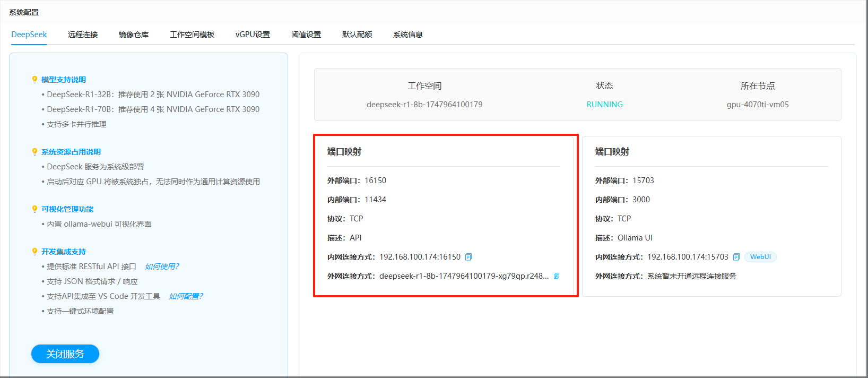The height and width of the screenshot is (378, 868).
Task: Click the 关闭服务 button
Action: point(65,354)
